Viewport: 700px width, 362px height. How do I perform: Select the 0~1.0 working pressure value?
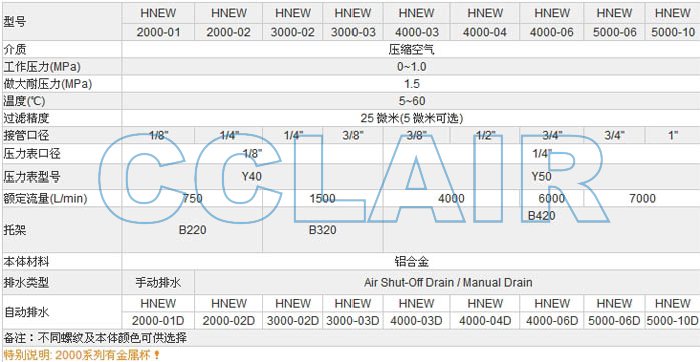[411, 67]
